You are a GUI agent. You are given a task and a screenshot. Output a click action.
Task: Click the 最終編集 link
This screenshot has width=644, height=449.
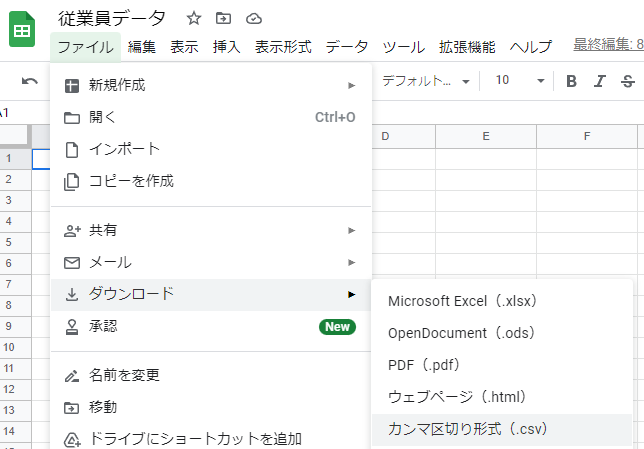point(607,45)
